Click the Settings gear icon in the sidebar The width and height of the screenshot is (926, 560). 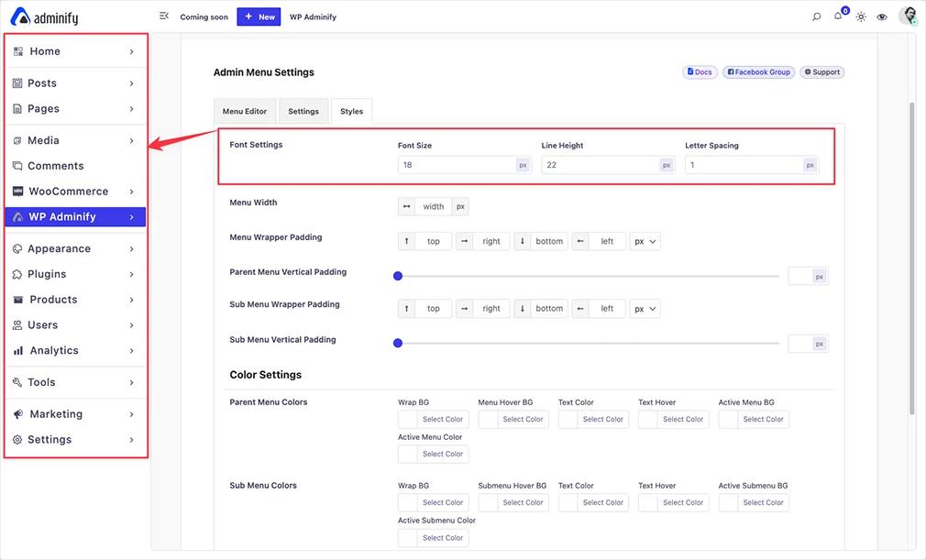[x=17, y=440]
